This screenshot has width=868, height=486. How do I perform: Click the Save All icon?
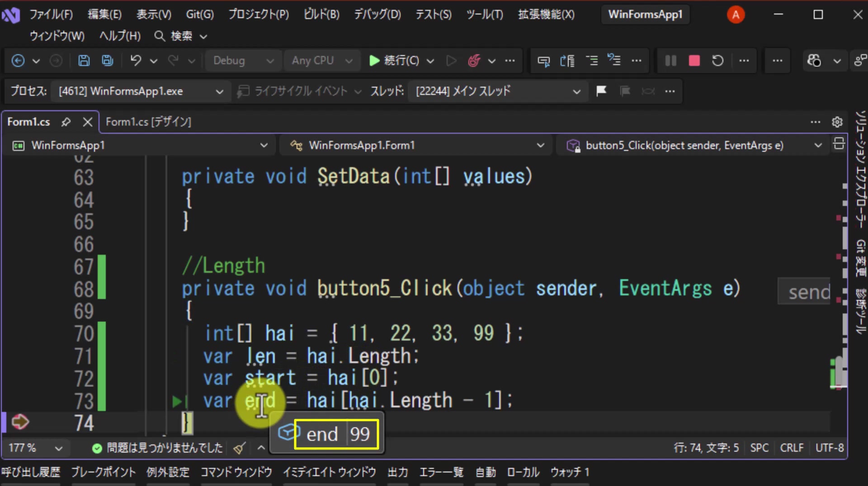click(x=108, y=61)
